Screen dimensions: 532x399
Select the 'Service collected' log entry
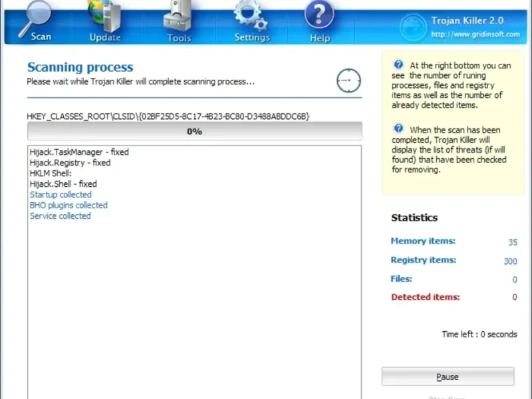point(60,215)
